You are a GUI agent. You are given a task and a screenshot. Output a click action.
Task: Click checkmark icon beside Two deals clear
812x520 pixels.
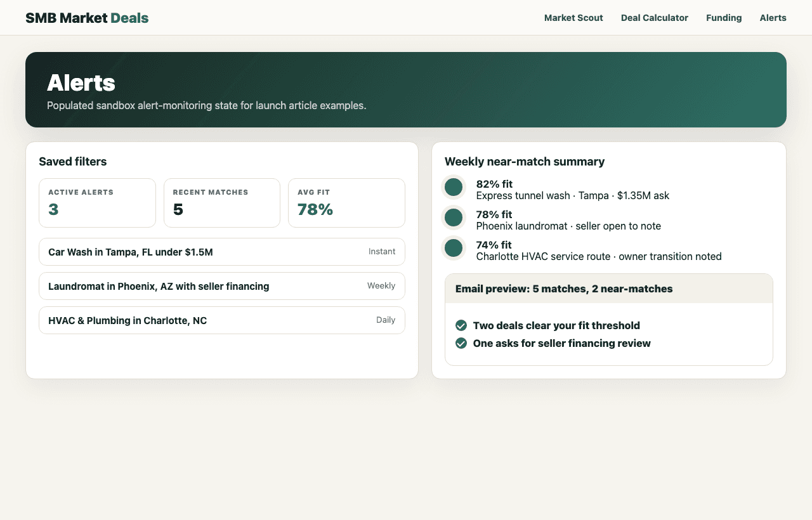pos(461,325)
